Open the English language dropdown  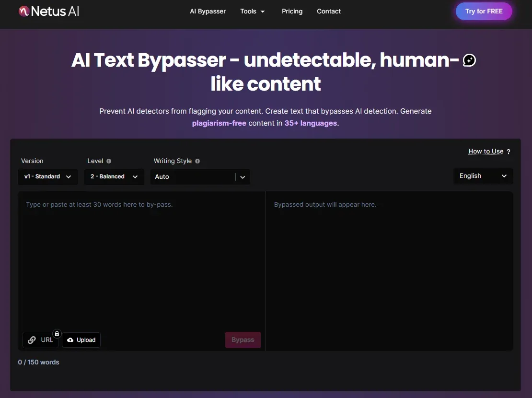click(x=483, y=176)
